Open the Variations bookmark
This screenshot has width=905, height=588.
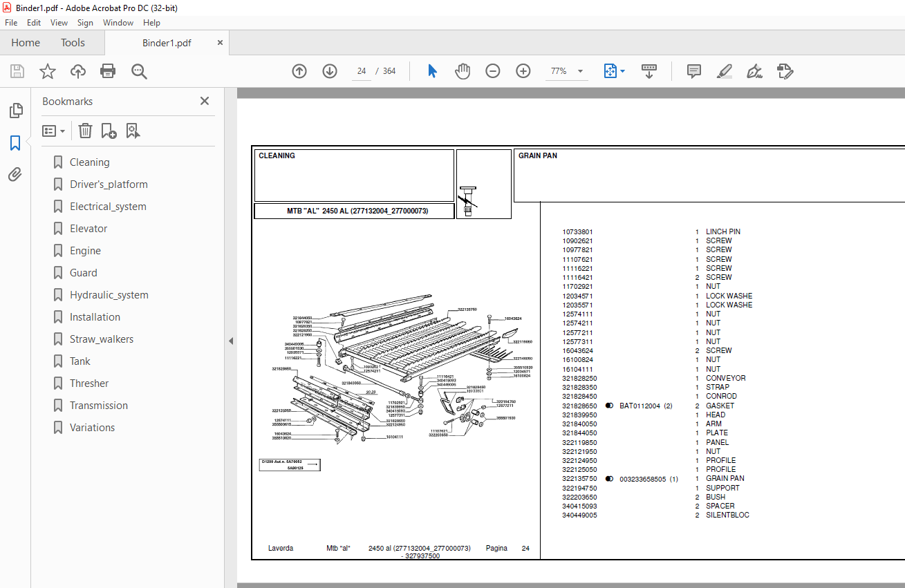click(x=92, y=428)
